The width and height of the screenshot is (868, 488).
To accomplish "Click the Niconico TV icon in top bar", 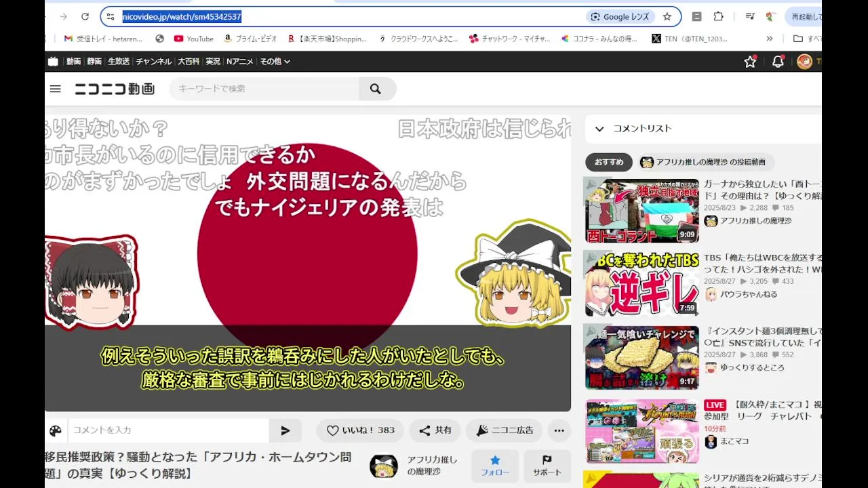I will tap(53, 61).
